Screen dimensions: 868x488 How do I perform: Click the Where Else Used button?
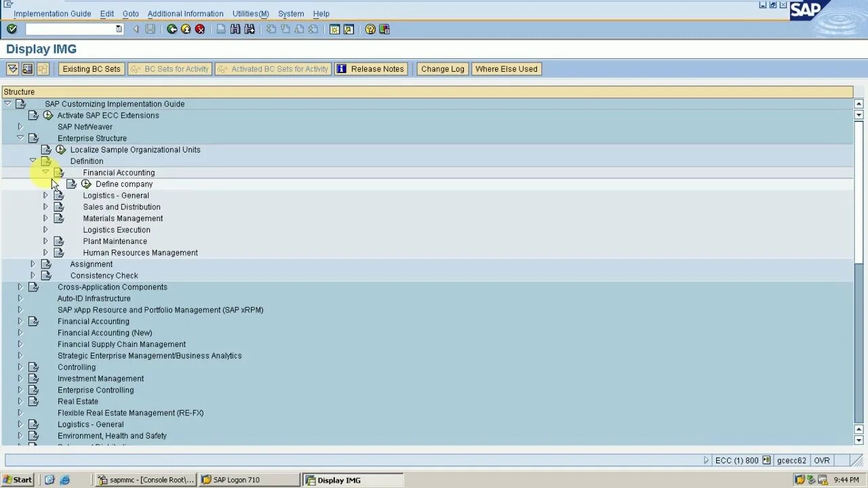[507, 68]
